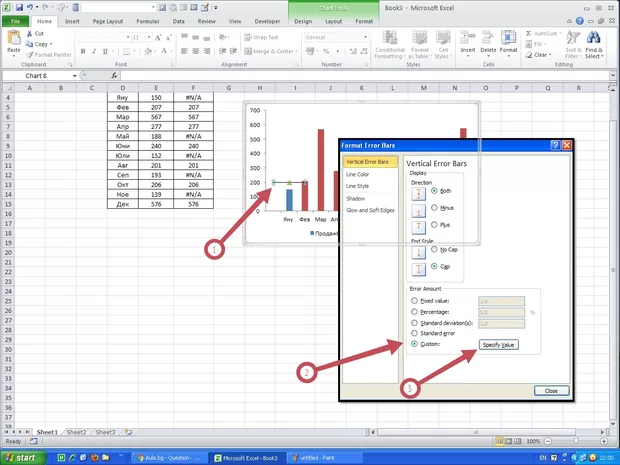620x465 pixels.
Task: Open the Chart Tools Design tab
Action: click(303, 21)
